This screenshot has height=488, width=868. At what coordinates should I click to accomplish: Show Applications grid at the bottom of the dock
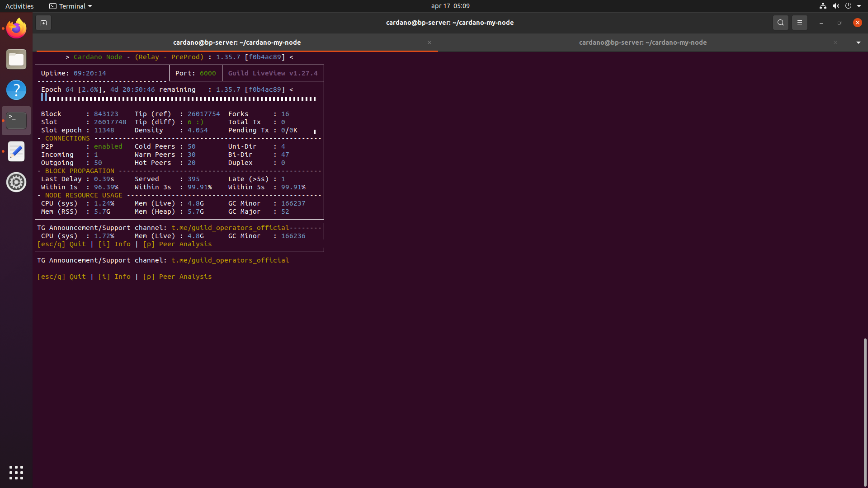pos(16,472)
